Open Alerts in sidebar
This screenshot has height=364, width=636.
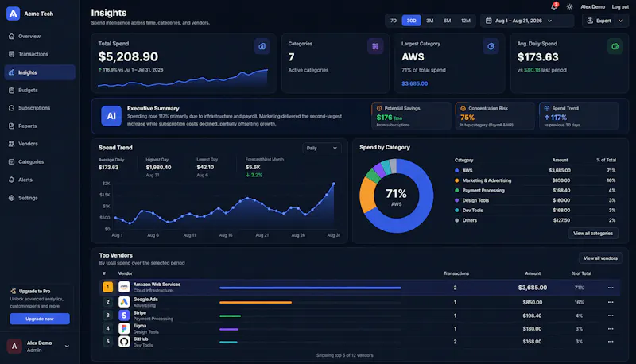(x=40, y=180)
